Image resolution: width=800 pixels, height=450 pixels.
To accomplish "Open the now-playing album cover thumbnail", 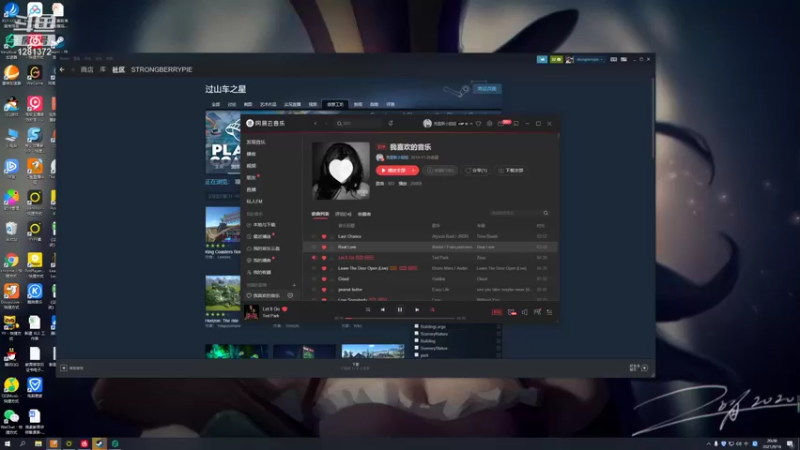I will [x=252, y=312].
